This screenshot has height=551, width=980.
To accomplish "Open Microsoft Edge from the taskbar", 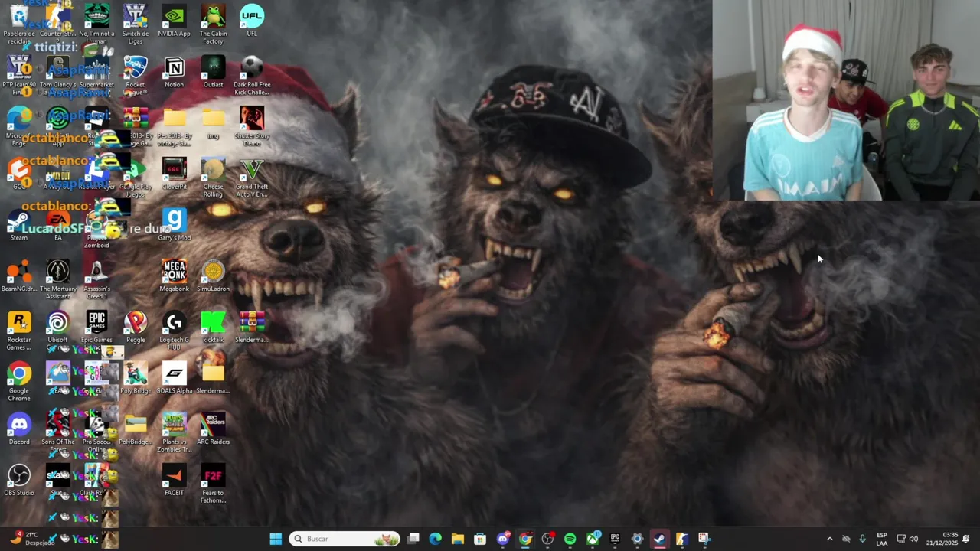I will [435, 539].
